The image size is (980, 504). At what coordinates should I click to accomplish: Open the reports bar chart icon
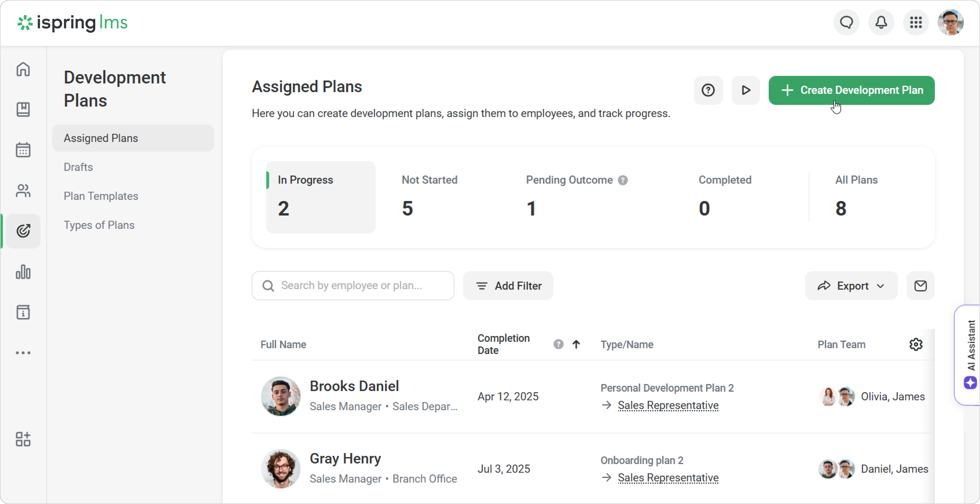tap(23, 272)
